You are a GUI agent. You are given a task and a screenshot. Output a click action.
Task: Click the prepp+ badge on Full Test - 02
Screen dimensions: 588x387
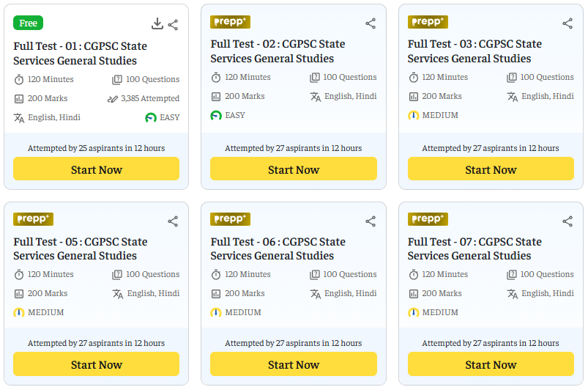pos(230,22)
